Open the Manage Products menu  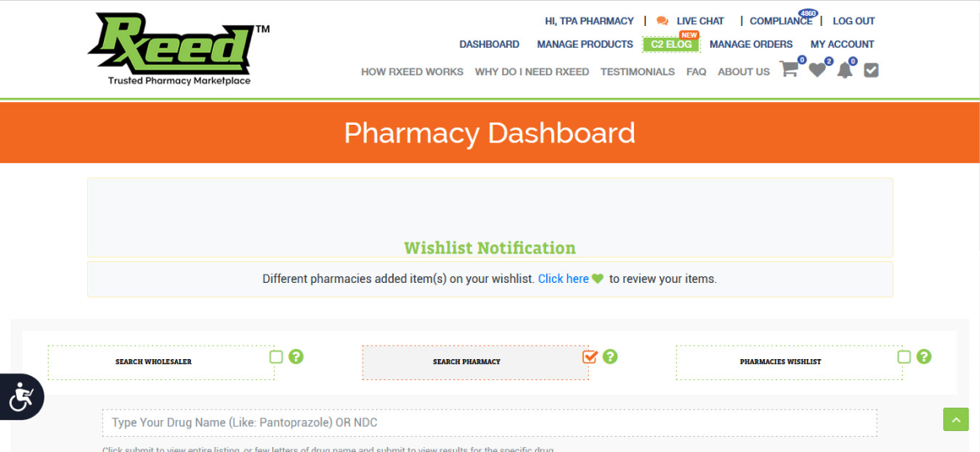[585, 44]
